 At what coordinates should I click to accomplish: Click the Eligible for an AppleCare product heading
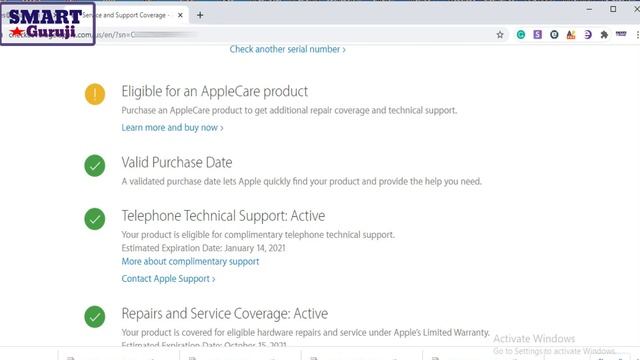pos(215,91)
